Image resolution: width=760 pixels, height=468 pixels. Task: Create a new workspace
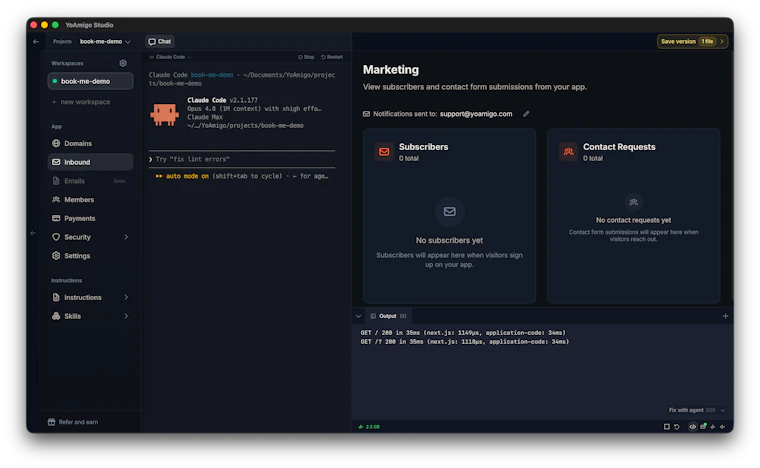tap(81, 102)
